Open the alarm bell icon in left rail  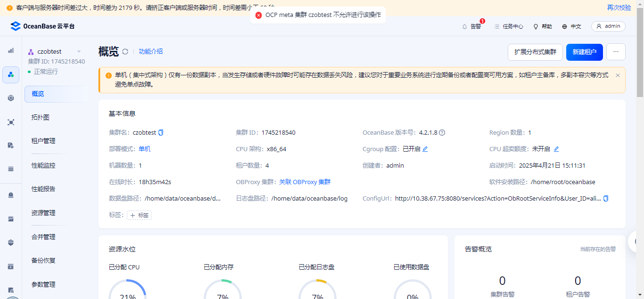click(x=11, y=195)
